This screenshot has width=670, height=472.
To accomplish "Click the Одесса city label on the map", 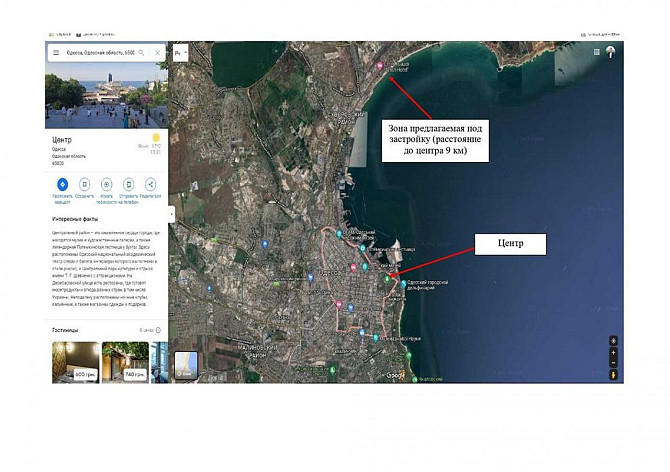I will (x=329, y=272).
